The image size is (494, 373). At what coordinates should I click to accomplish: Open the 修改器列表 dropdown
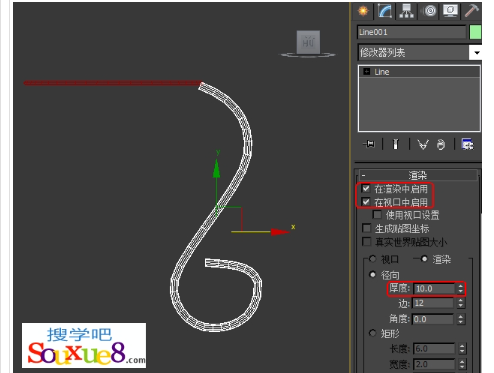(x=476, y=53)
